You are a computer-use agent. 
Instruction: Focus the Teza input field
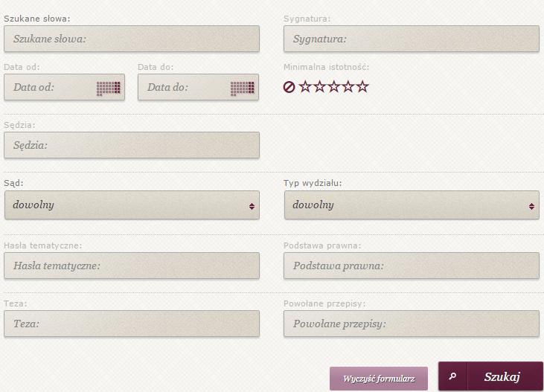132,324
